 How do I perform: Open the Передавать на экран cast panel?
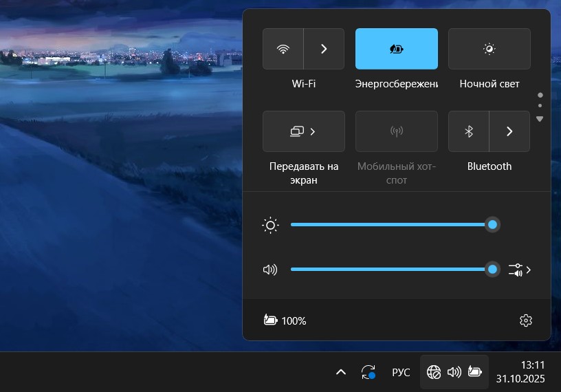tap(303, 131)
